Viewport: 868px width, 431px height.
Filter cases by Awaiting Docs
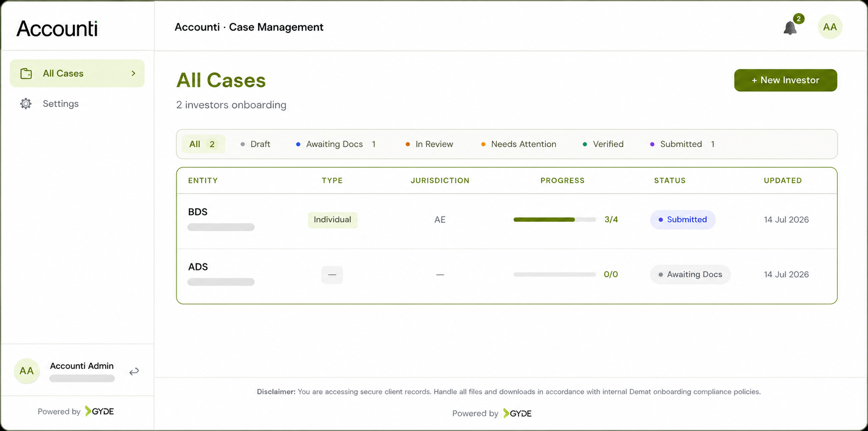[x=336, y=144]
